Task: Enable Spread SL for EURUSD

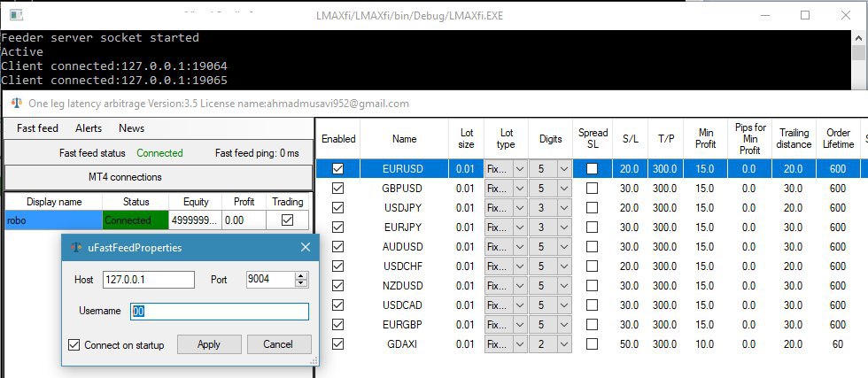Action: (592, 169)
